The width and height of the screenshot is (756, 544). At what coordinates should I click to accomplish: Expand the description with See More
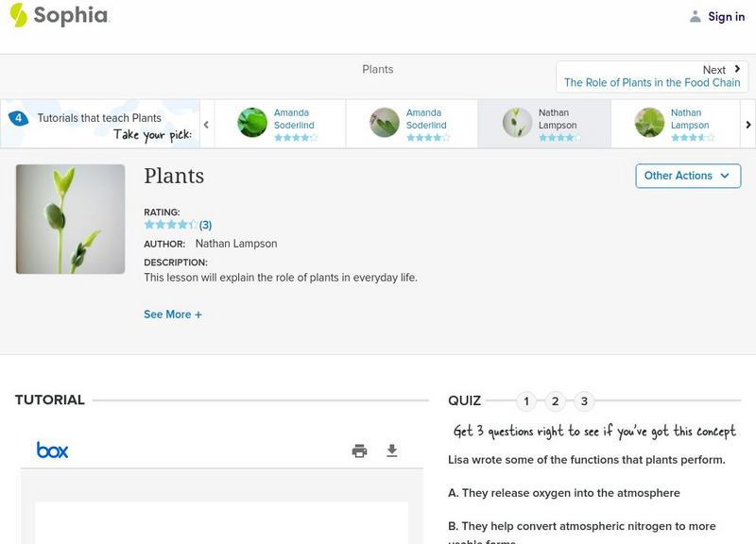173,314
